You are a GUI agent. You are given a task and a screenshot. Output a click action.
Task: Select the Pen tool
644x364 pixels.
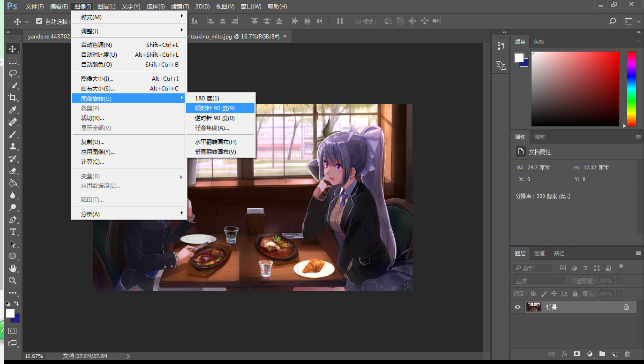click(x=13, y=220)
